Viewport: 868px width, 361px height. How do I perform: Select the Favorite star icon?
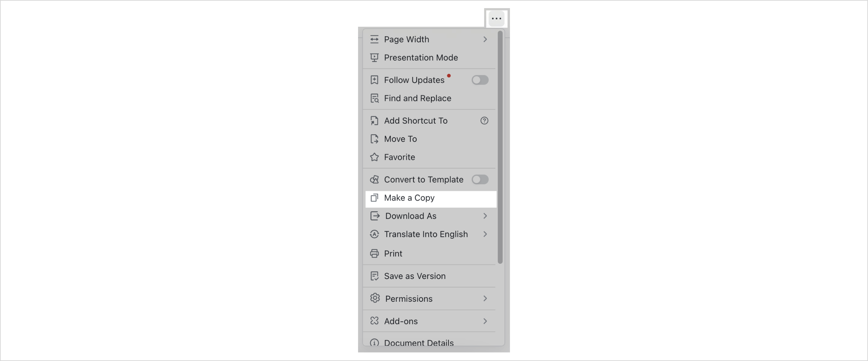[x=375, y=157]
